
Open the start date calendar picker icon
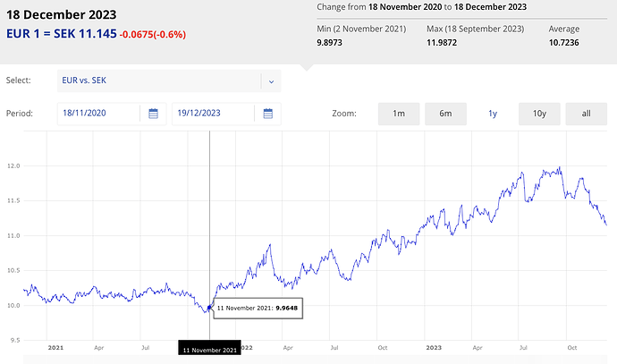pos(153,114)
